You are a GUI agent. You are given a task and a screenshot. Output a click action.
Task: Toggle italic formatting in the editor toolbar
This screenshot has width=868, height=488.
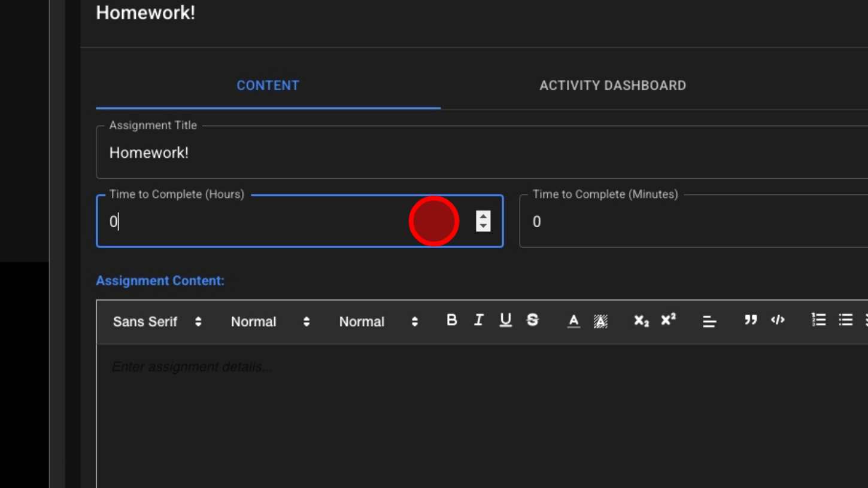pyautogui.click(x=478, y=321)
